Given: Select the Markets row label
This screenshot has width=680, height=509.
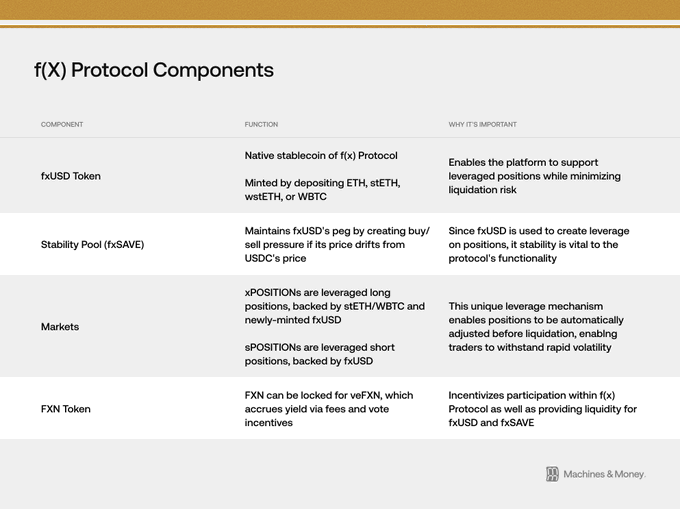Looking at the screenshot, I should point(60,326).
